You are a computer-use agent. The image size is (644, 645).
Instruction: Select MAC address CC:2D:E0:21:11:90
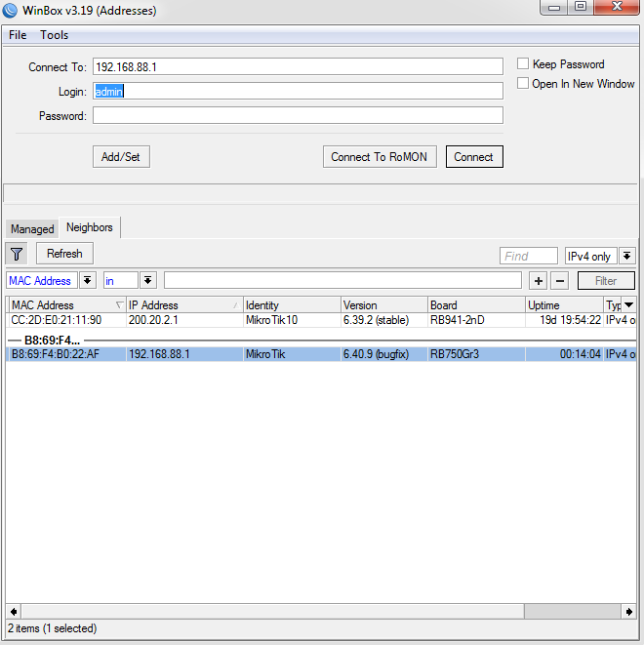tap(57, 320)
